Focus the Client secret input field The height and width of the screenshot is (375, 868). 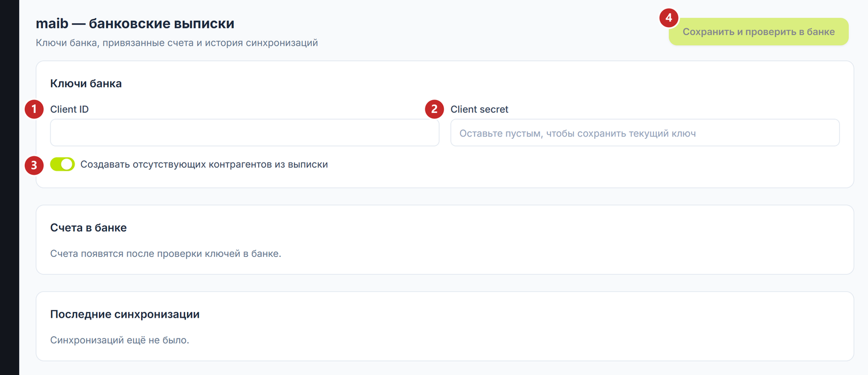pos(645,133)
